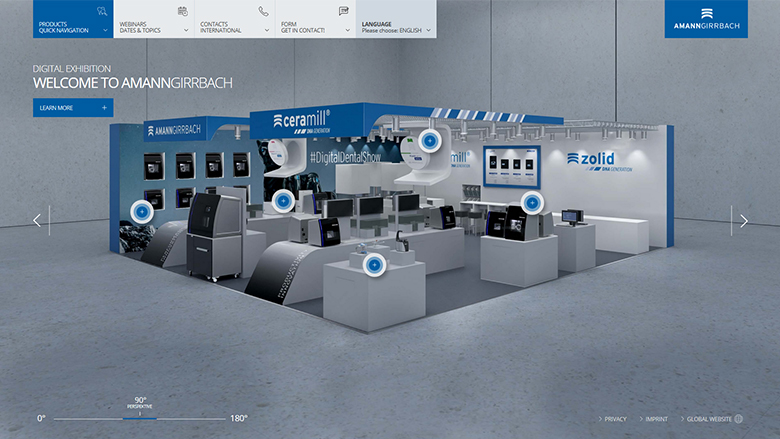
Task: Expand Form chevron arrow
Action: coord(347,30)
